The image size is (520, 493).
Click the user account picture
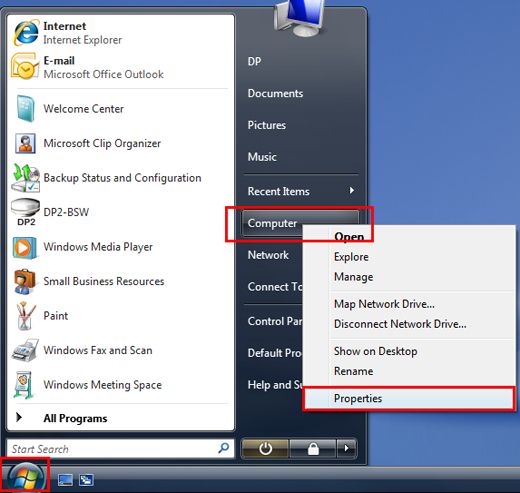point(299,17)
